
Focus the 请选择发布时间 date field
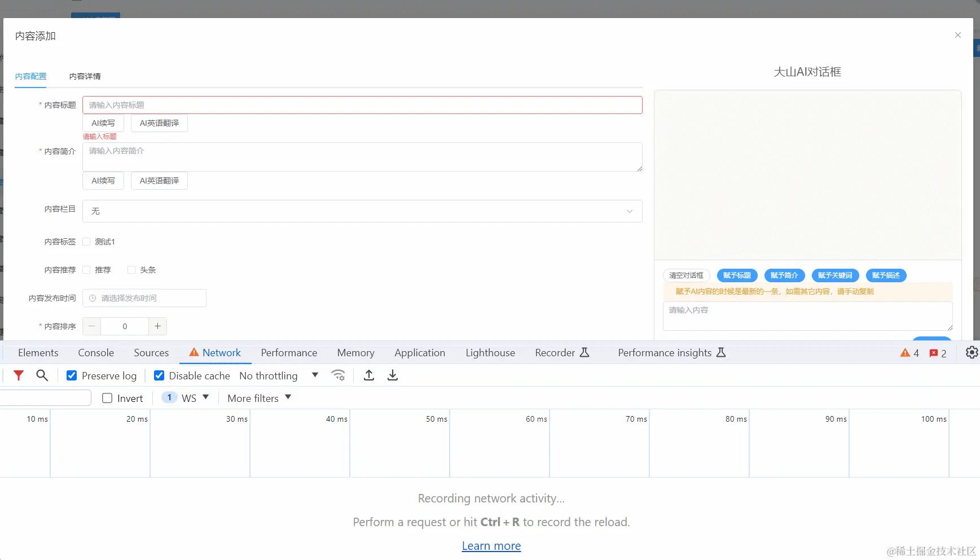coord(144,298)
